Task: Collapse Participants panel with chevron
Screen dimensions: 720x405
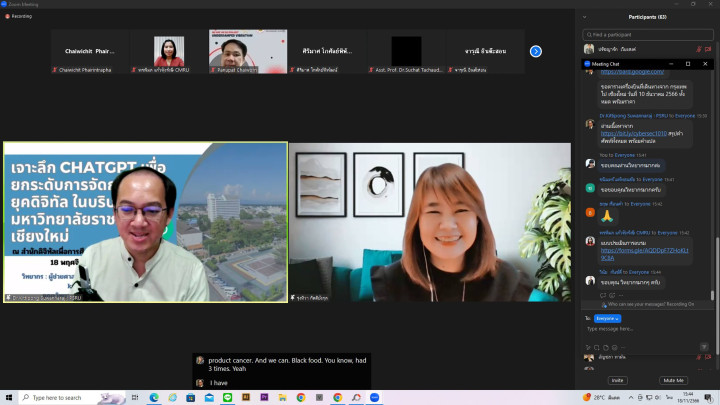Action: (x=585, y=17)
